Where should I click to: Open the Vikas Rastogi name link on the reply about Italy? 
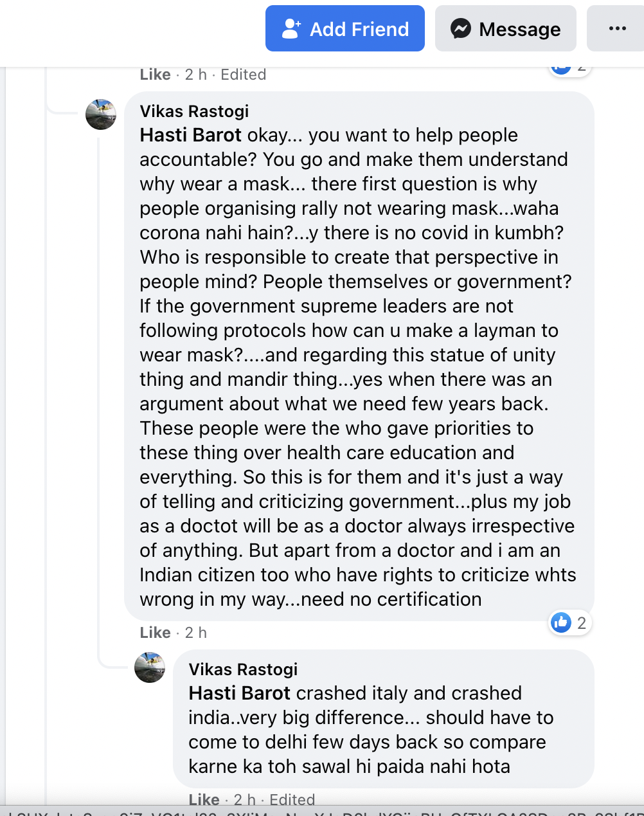pos(243,669)
